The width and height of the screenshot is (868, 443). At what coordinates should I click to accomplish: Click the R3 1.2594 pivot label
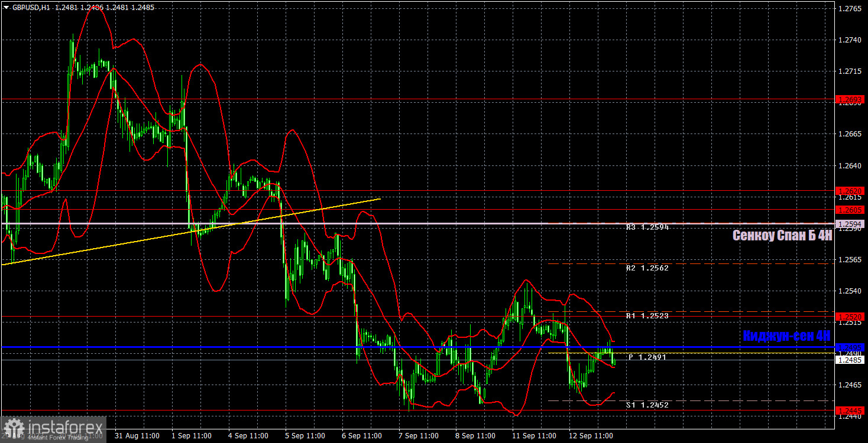647,227
